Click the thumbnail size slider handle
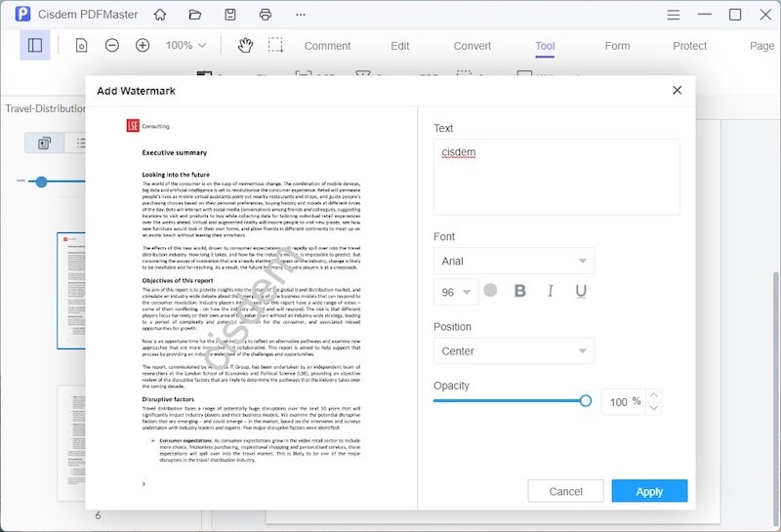Screen dimensions: 781x532 coord(41,182)
